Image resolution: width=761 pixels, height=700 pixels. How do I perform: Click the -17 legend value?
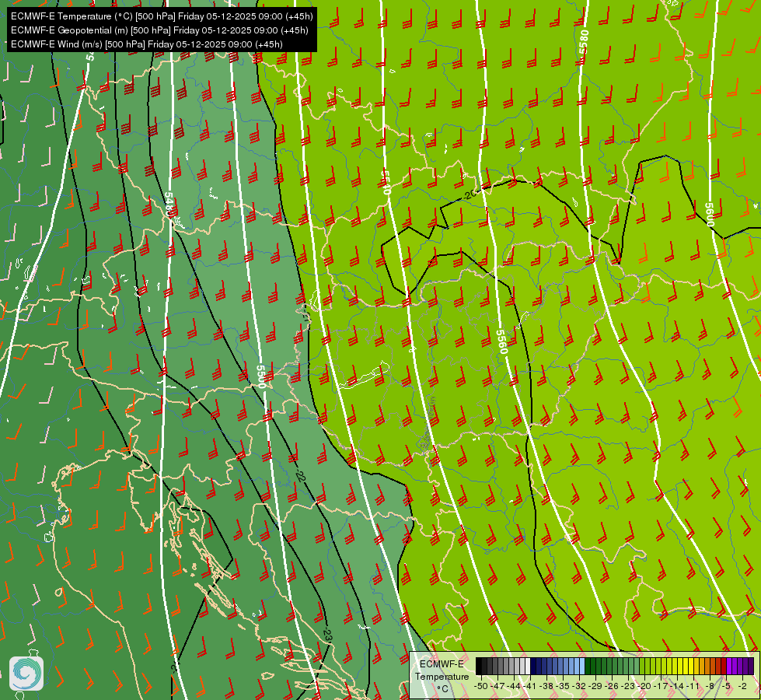(x=661, y=686)
